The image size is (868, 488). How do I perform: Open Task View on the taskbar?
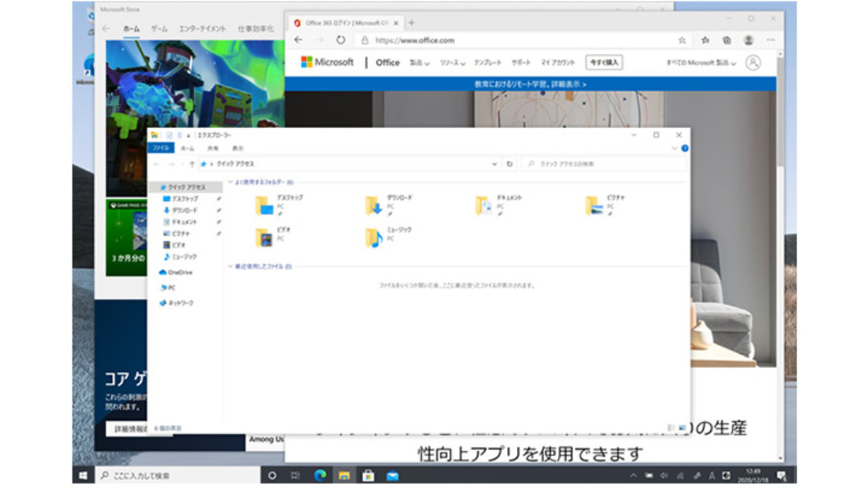(x=296, y=476)
